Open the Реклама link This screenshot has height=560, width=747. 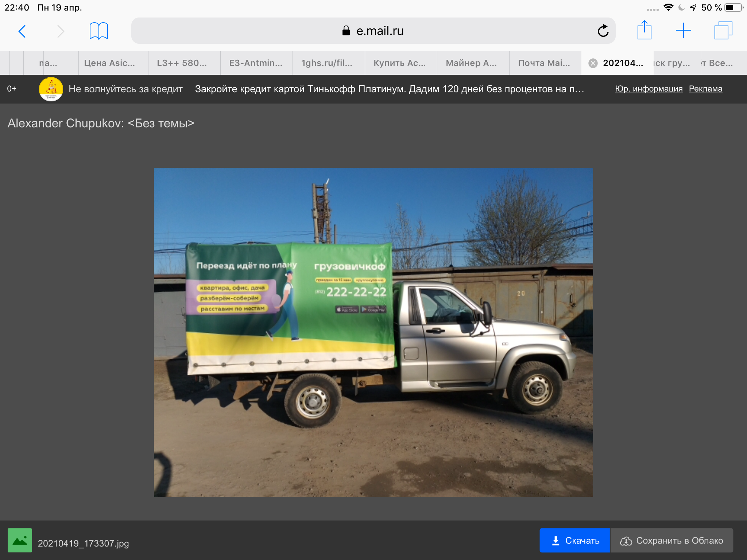click(705, 89)
